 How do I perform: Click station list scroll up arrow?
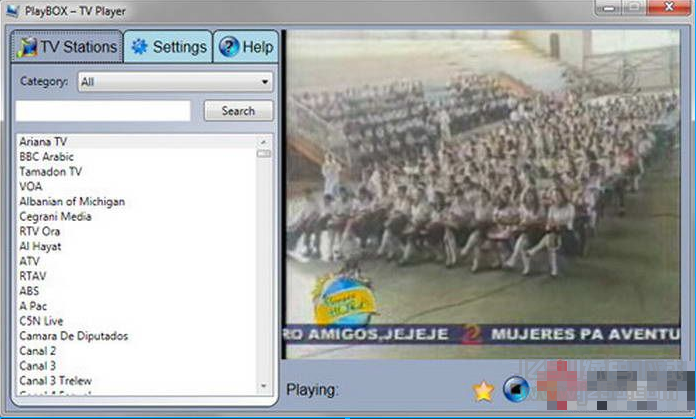tap(264, 142)
